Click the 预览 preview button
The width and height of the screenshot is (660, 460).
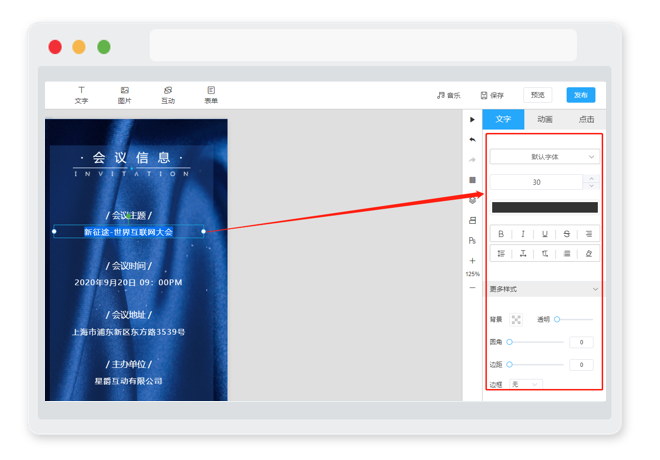[x=538, y=95]
